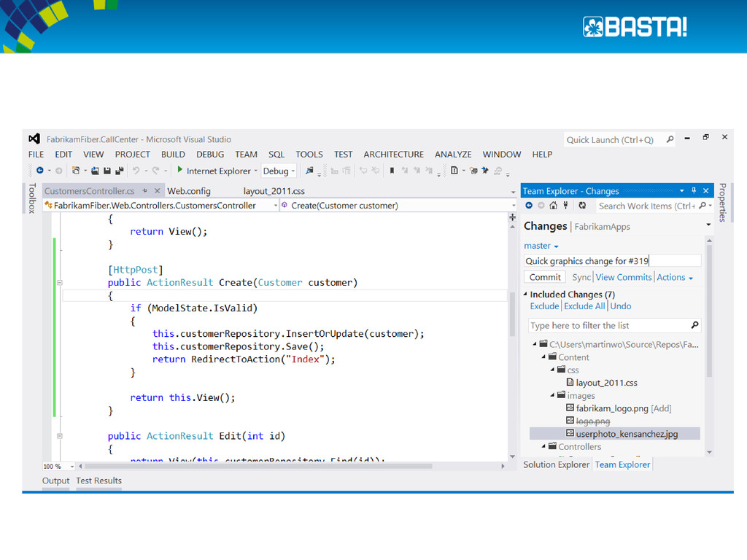Click the Undo link in Included Changes
Image resolution: width=747 pixels, height=560 pixels.
[x=621, y=306]
